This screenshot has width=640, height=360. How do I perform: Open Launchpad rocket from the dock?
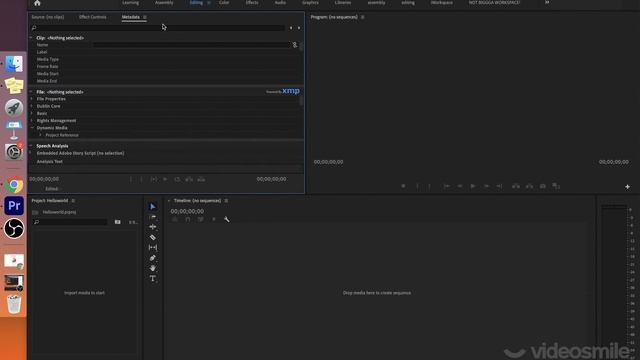(x=14, y=108)
